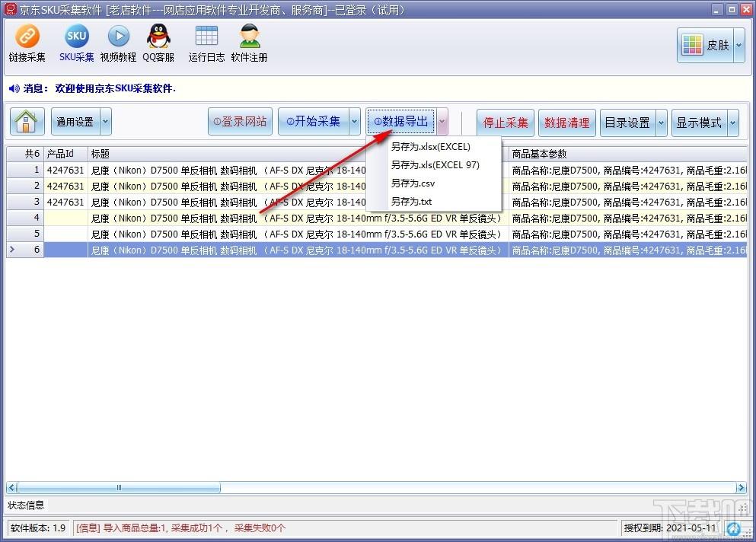The width and height of the screenshot is (756, 542).
Task: Toggle the 数据导出 dropdown arrow
Action: [x=442, y=122]
